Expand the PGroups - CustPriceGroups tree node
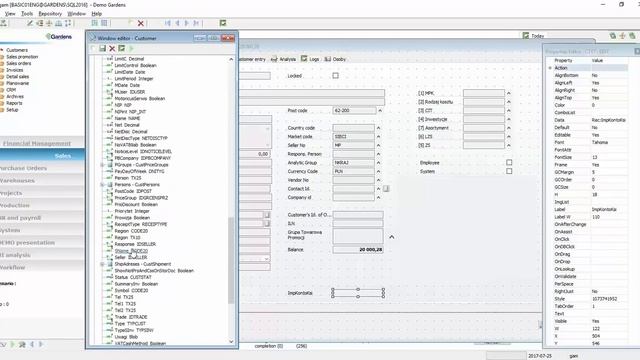 click(102, 165)
